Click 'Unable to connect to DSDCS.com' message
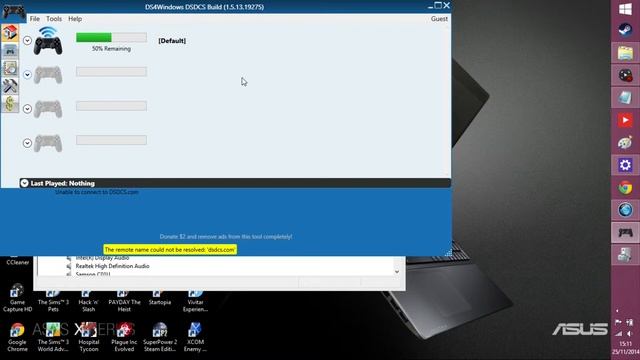 (x=97, y=192)
